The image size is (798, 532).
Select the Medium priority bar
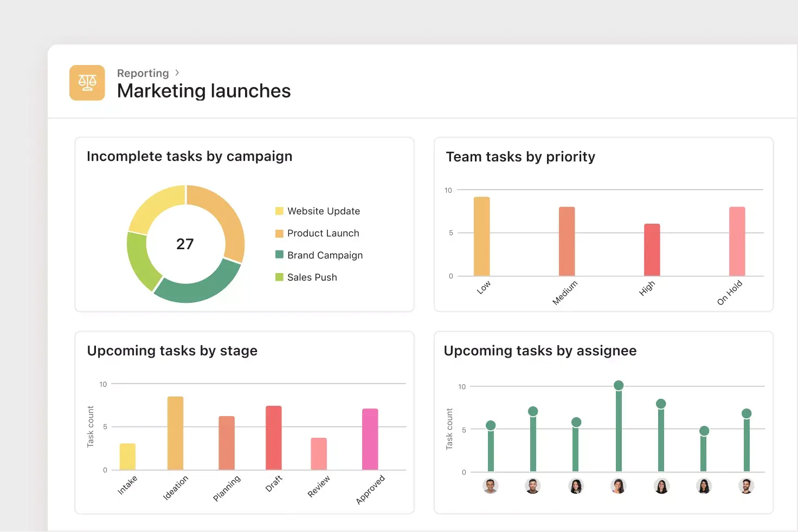point(566,241)
